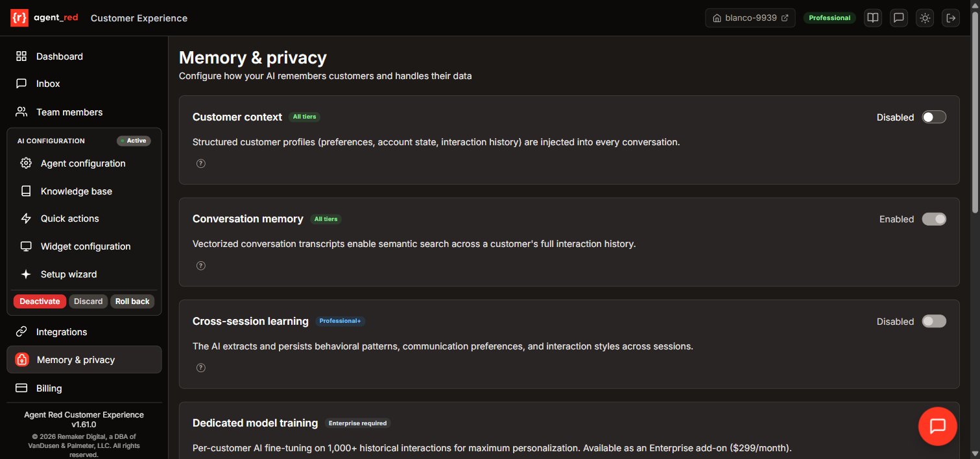This screenshot has width=980, height=459.
Task: Open the Dashboard from the sidebar
Action: tap(60, 56)
